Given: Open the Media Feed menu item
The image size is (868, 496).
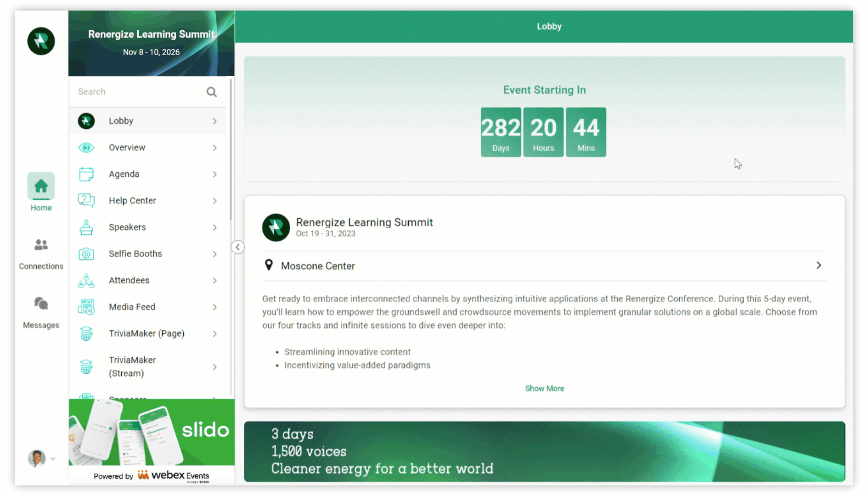Looking at the screenshot, I should point(147,307).
